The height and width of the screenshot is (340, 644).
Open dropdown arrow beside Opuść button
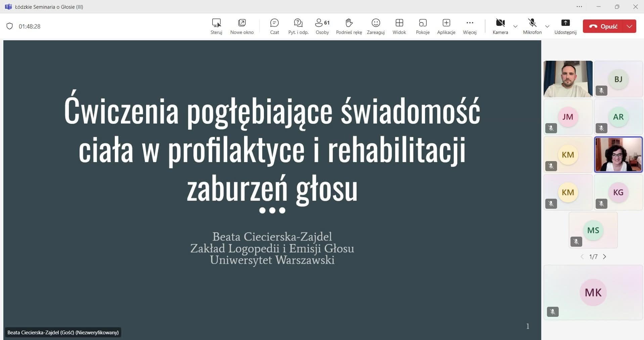[x=630, y=26]
